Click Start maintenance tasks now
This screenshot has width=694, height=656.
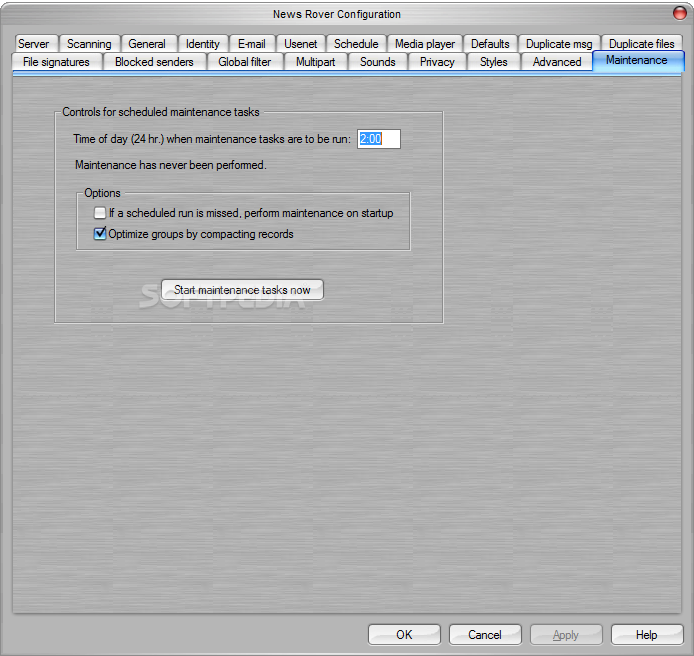[x=242, y=290]
